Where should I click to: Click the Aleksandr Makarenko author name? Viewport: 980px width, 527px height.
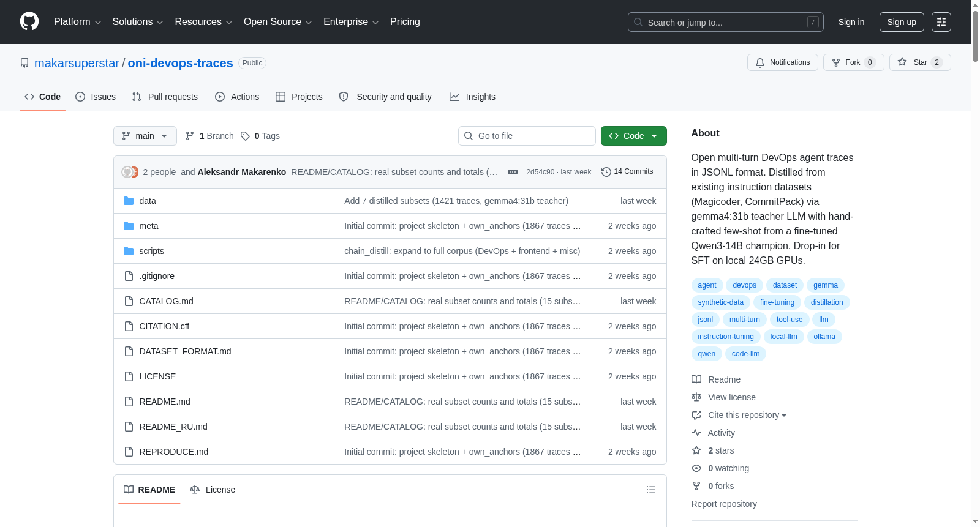242,172
